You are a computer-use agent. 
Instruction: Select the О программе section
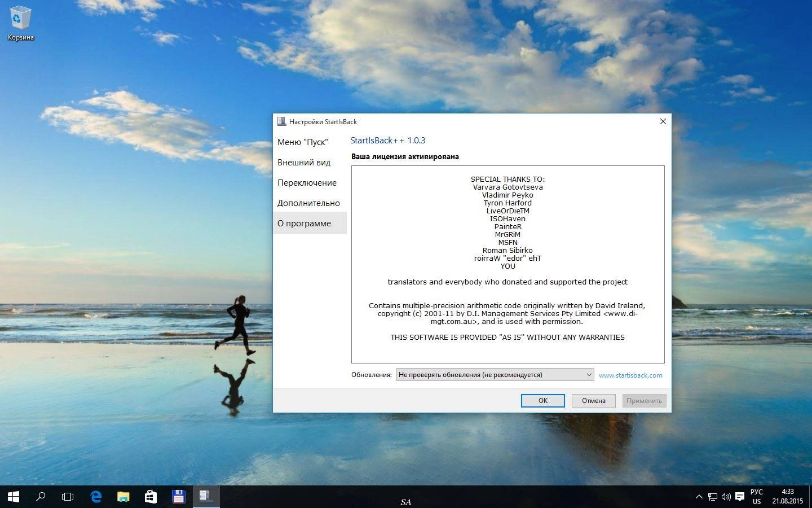click(310, 224)
